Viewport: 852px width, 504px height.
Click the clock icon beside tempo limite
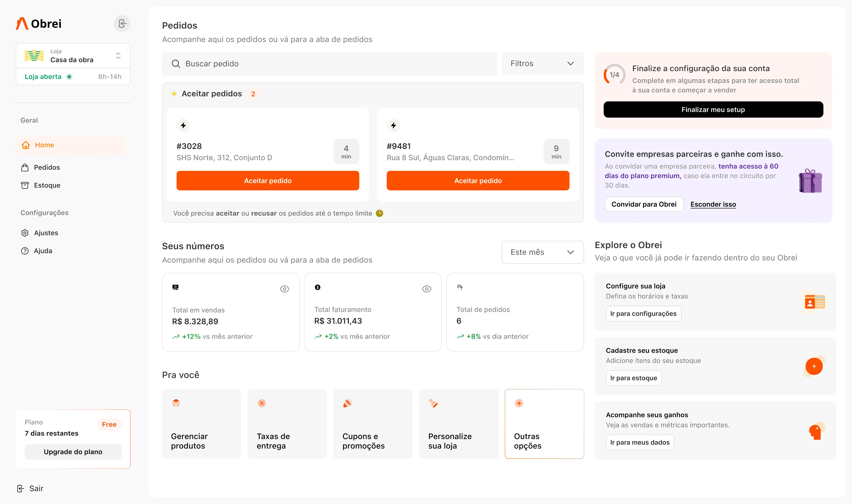[379, 213]
